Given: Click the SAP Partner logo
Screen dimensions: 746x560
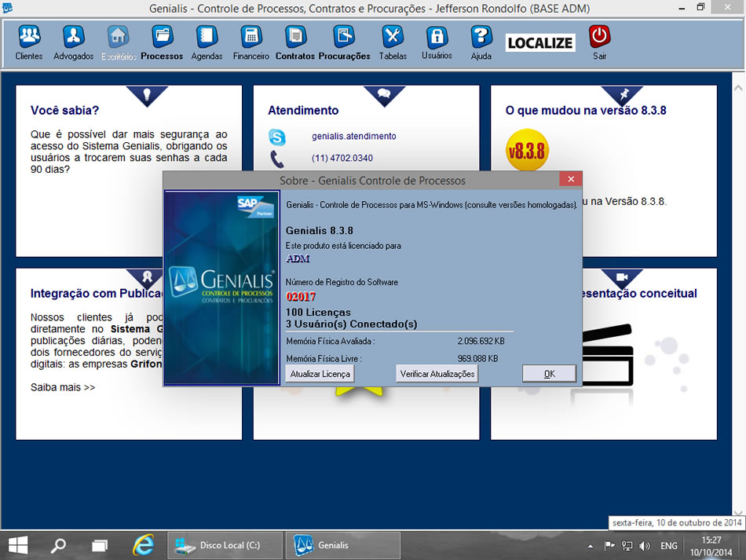Looking at the screenshot, I should (x=256, y=207).
